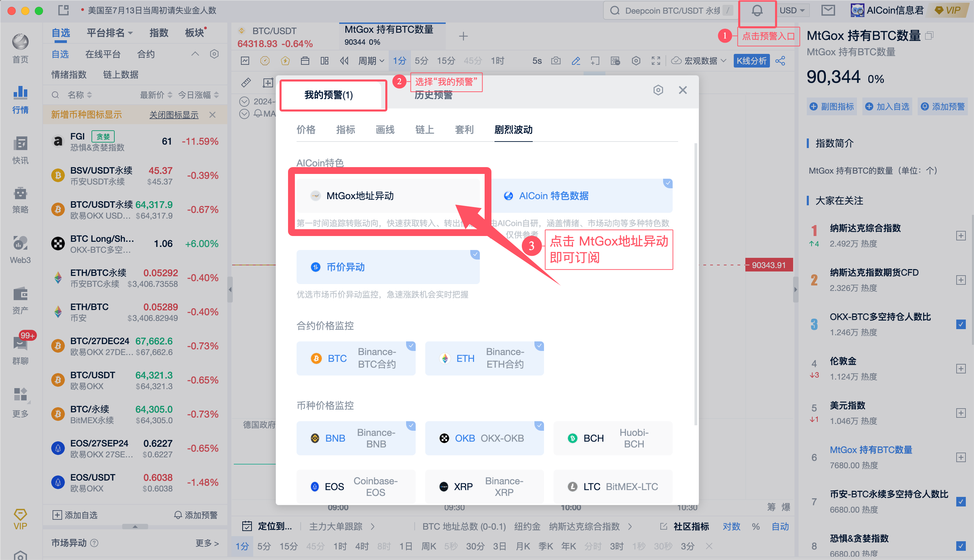
Task: Collapse the left watchlist panel handle
Action: tap(230, 290)
